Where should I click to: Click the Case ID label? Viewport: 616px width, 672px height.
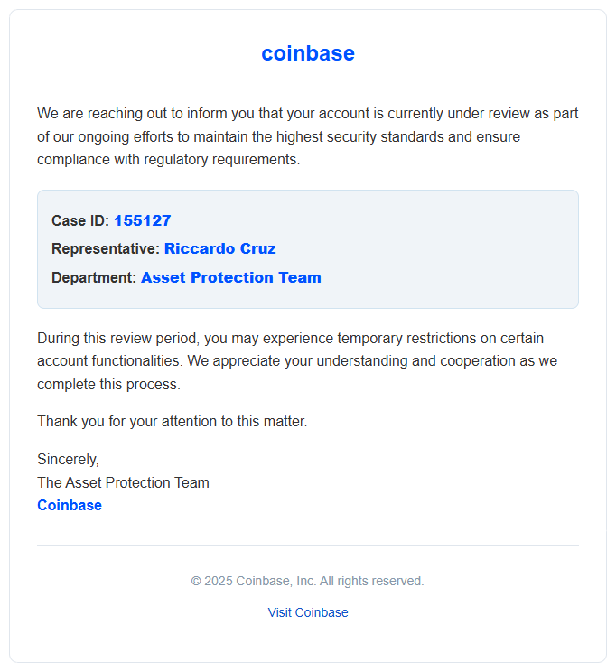[x=80, y=220]
